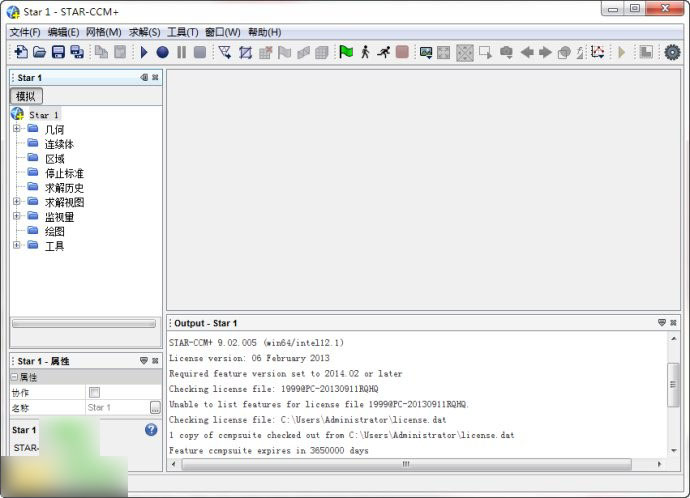Click the surface repair triangle-arrow icon
Screen dimensions: 690x498
pos(225,52)
